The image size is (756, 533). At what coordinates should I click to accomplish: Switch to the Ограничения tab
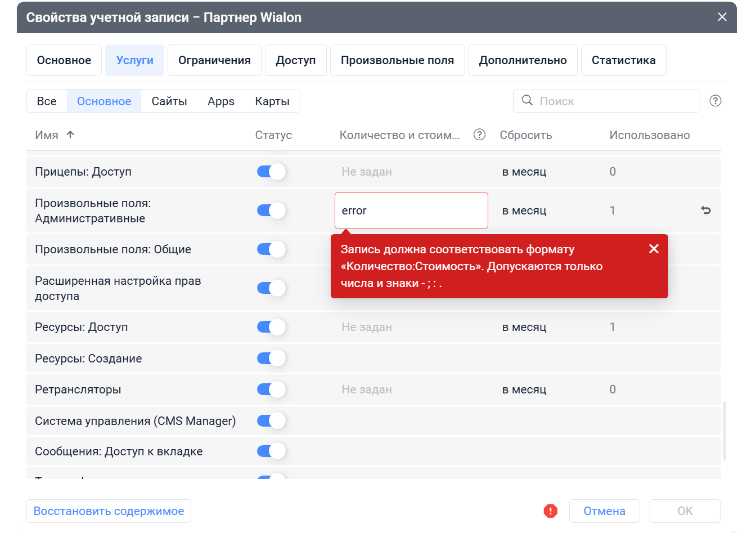[214, 60]
